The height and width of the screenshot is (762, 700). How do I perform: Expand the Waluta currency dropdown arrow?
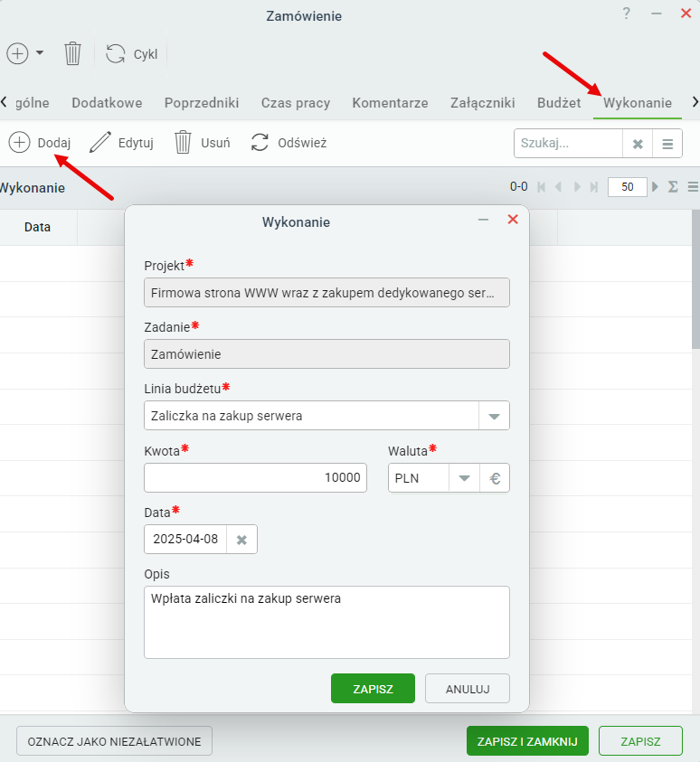click(x=464, y=478)
